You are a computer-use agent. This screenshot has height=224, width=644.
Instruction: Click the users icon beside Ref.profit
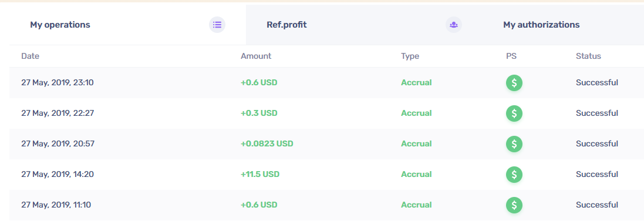pyautogui.click(x=454, y=25)
